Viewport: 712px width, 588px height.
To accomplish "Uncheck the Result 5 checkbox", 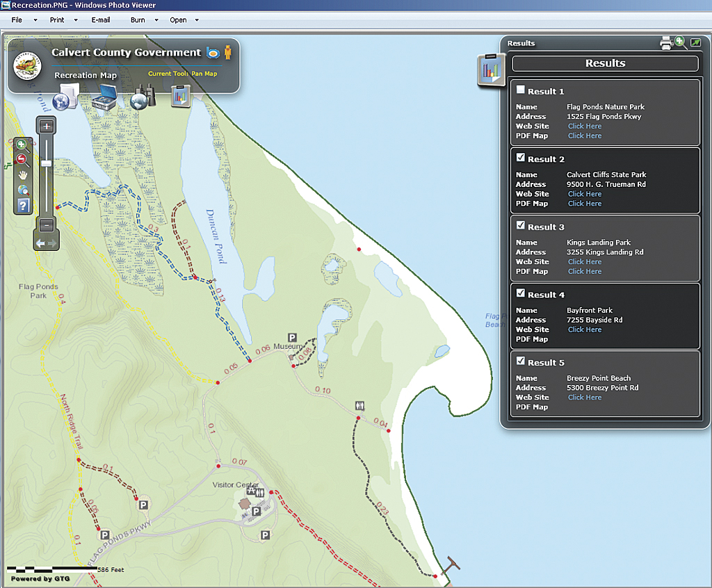I will coord(520,361).
